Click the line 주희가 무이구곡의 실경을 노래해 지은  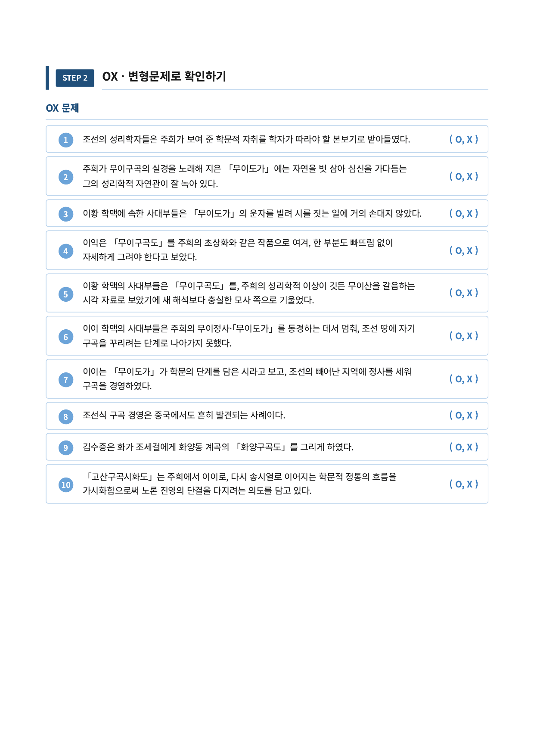245,169
